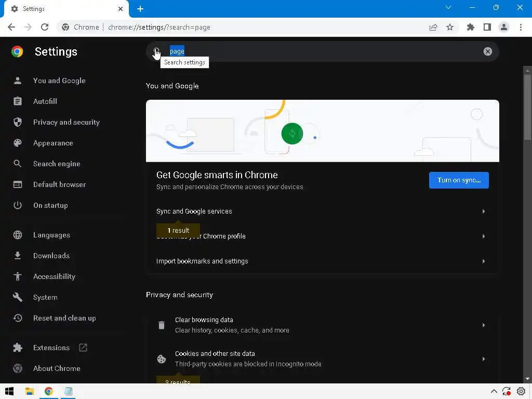Image resolution: width=532 pixels, height=399 pixels.
Task: Open Extensions page
Action: coord(51,348)
